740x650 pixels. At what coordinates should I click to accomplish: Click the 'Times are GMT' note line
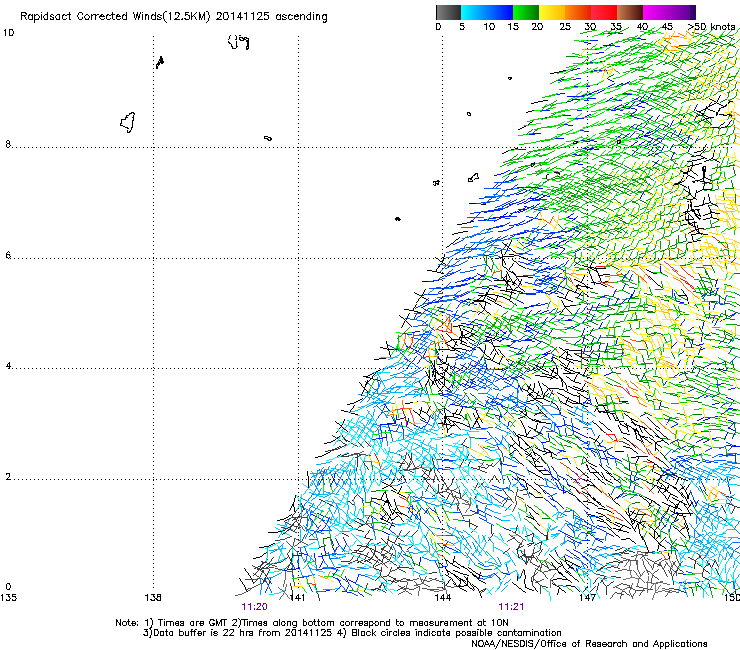pyautogui.click(x=311, y=623)
